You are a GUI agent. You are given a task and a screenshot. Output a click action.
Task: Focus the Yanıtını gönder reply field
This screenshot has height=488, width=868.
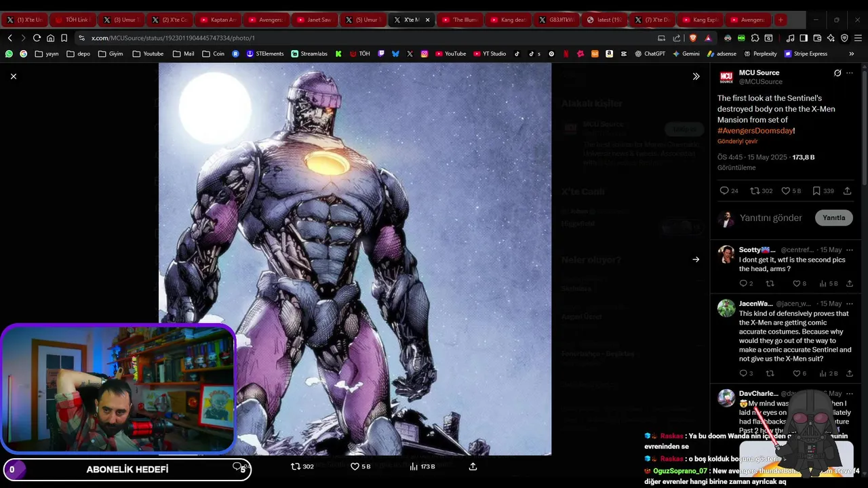(771, 218)
